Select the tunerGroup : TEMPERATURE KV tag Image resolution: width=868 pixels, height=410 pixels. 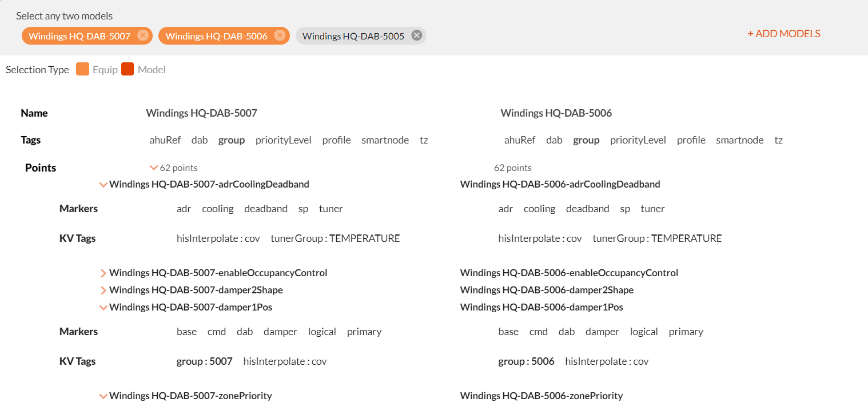335,238
